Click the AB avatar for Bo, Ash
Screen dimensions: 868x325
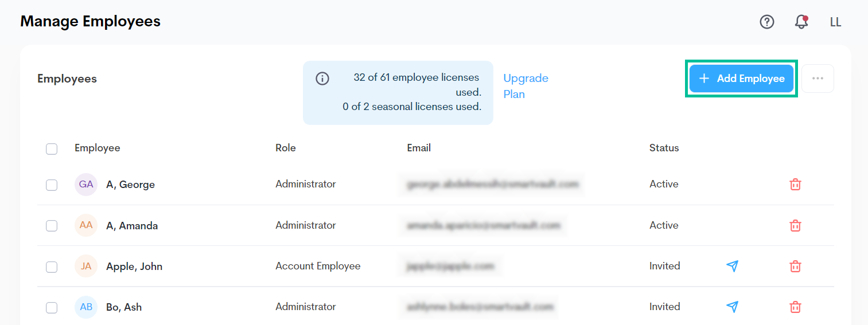tap(86, 307)
